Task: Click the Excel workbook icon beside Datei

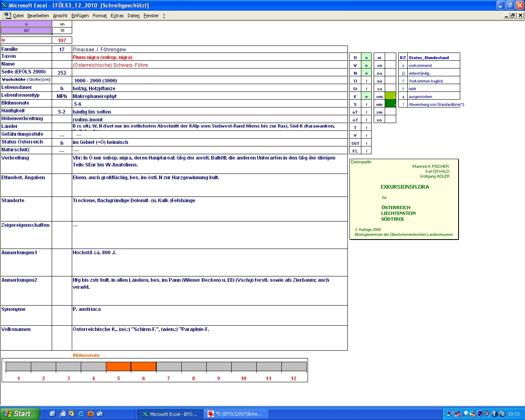Action: pyautogui.click(x=7, y=16)
